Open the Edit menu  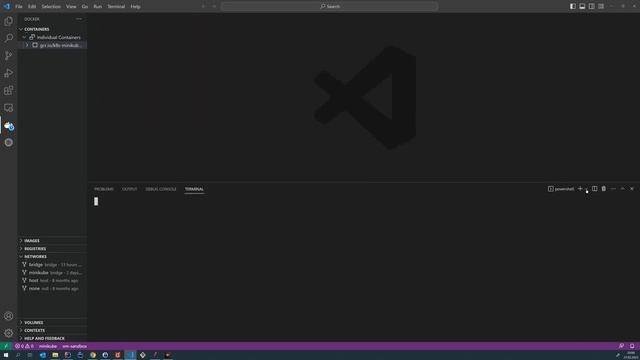point(32,7)
